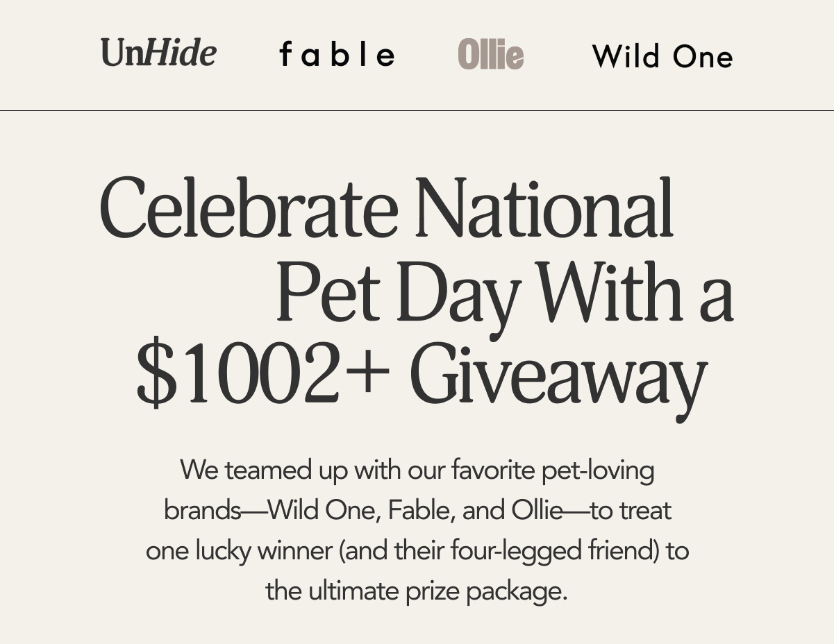This screenshot has height=644, width=834.
Task: Click the UnHide logo
Action: (158, 53)
